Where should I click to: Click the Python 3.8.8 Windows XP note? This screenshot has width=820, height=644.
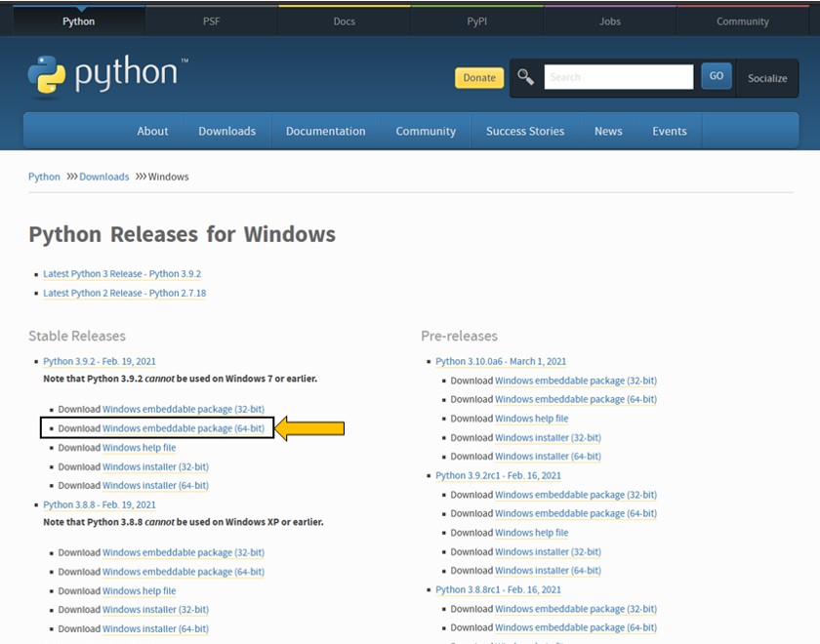pos(184,522)
